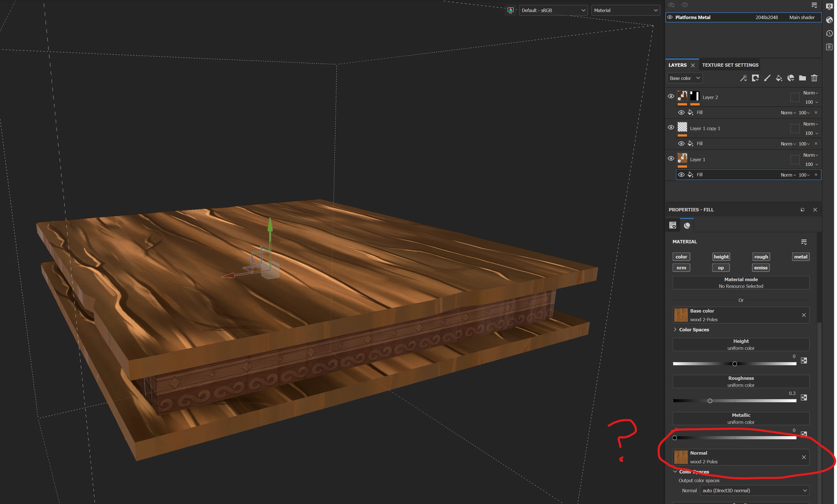Image resolution: width=837 pixels, height=504 pixels.
Task: Click the add mask icon
Action: [x=755, y=78]
